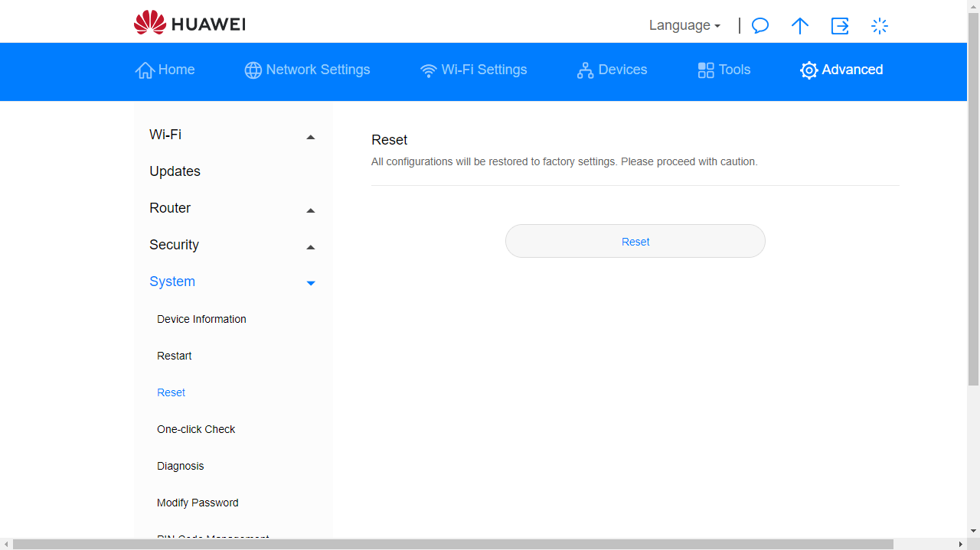Click the logout icon in header
Viewport: 980px width, 550px height.
pos(840,26)
